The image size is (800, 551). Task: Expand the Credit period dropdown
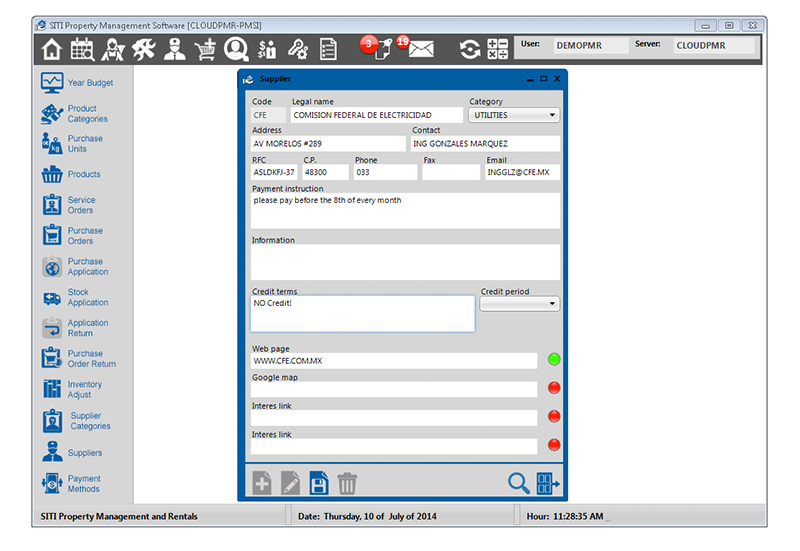click(520, 304)
